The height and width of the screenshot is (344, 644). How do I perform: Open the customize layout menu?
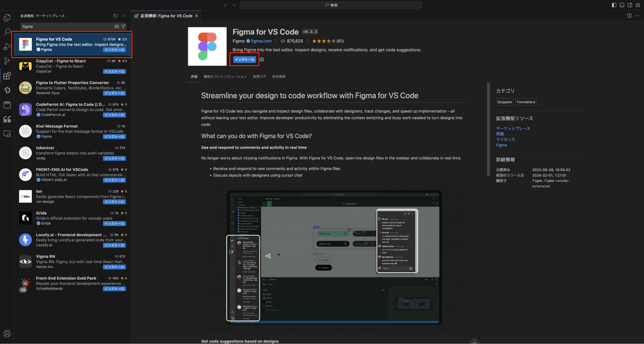click(x=638, y=5)
